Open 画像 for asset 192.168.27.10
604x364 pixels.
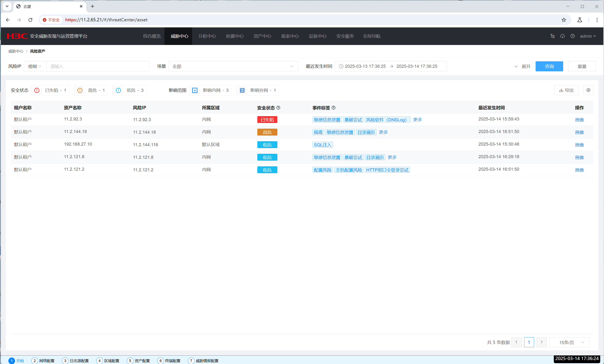(579, 145)
